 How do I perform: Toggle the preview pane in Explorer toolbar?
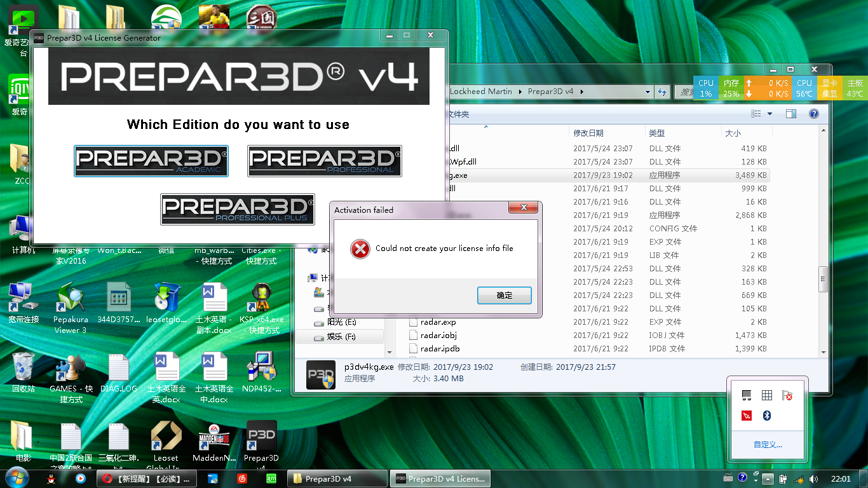790,113
